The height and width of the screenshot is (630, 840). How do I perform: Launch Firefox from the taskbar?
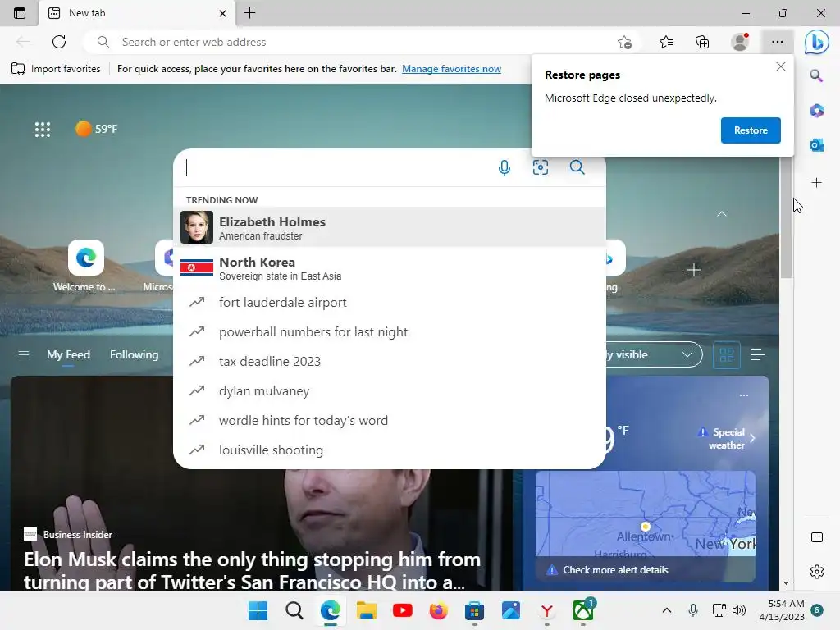pos(438,610)
